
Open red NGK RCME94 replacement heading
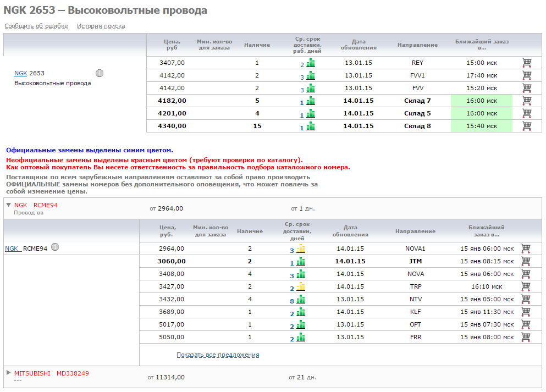36,205
